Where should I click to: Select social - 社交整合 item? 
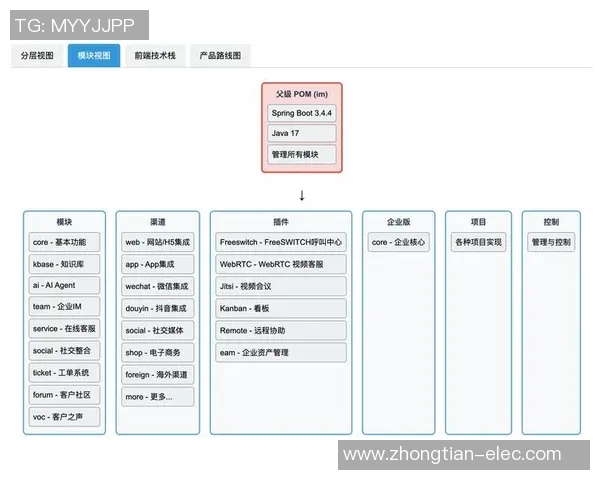[64, 351]
